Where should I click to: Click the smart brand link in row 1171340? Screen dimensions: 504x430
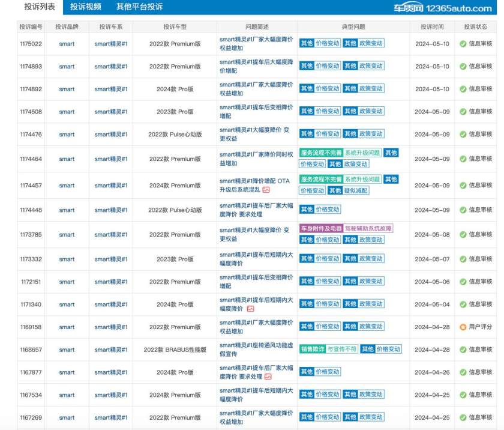click(x=67, y=304)
